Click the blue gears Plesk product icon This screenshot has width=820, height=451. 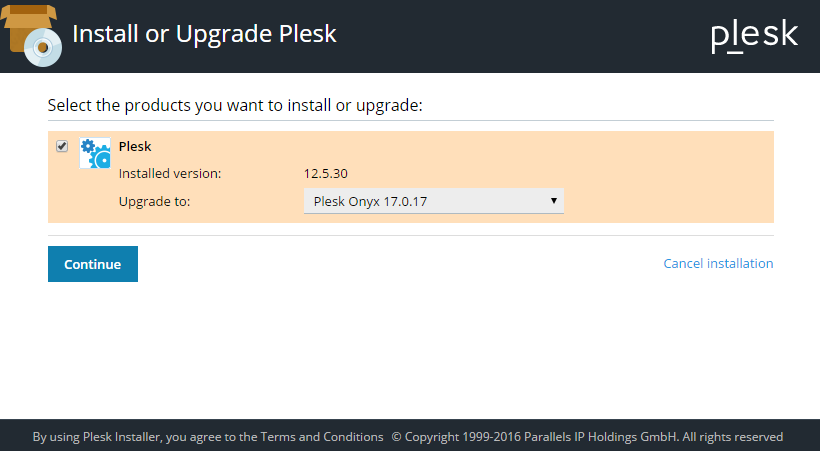95,153
